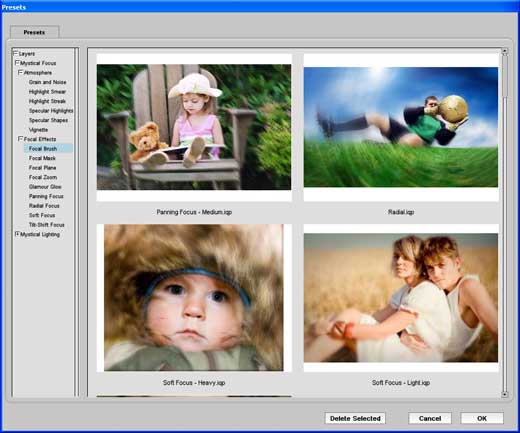Screen dimensions: 520x433
Task: Select the highlighted Focal Brush item
Action: click(x=48, y=149)
